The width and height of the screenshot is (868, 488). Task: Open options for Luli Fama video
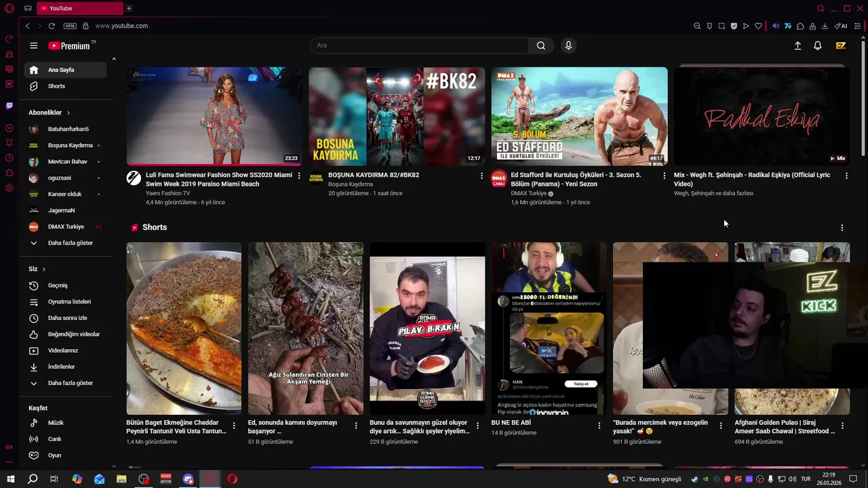[299, 176]
